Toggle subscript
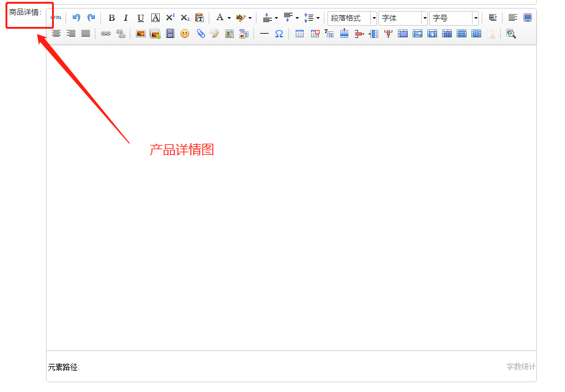Image resolution: width=565 pixels, height=392 pixels. [185, 17]
